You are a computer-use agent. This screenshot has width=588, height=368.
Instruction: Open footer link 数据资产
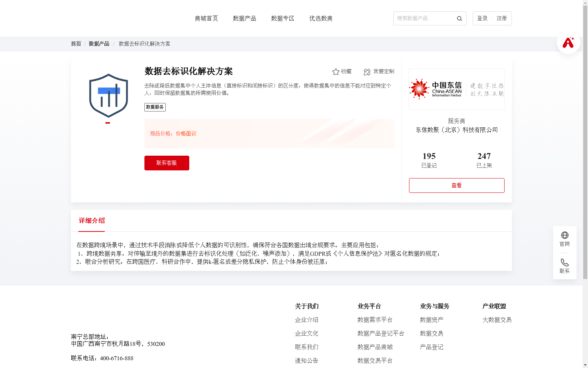431,320
